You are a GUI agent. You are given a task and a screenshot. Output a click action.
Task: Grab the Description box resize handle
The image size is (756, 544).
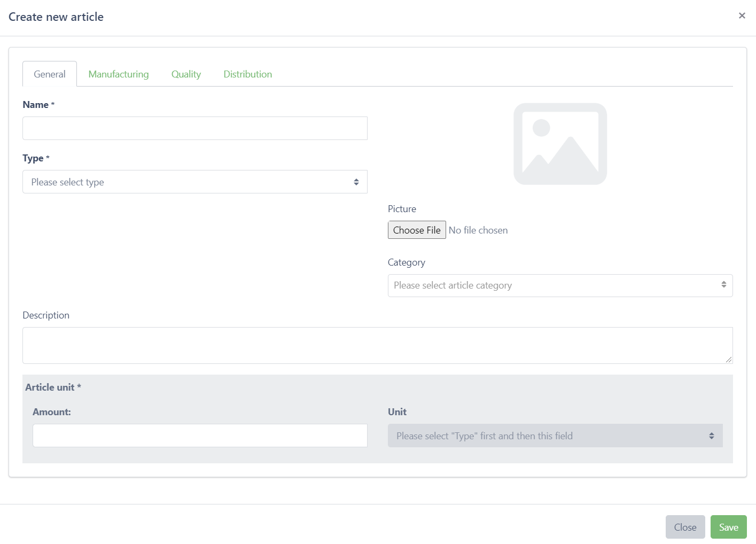pos(728,360)
